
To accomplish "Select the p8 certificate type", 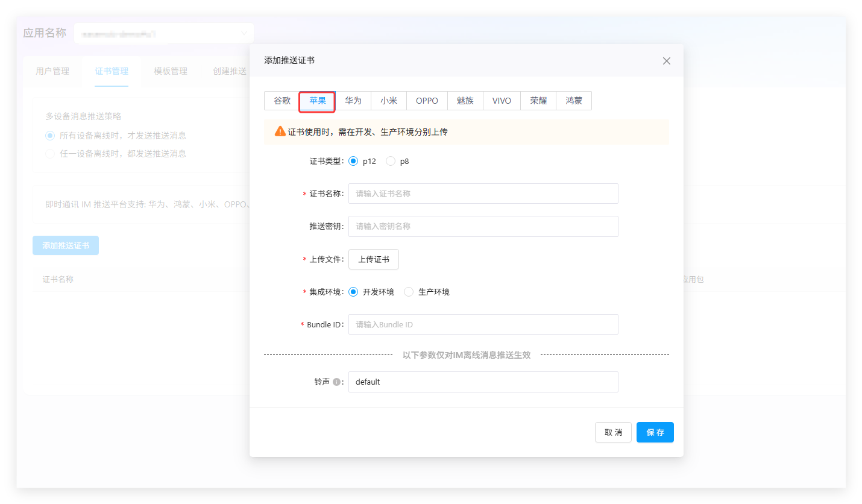I will (391, 162).
